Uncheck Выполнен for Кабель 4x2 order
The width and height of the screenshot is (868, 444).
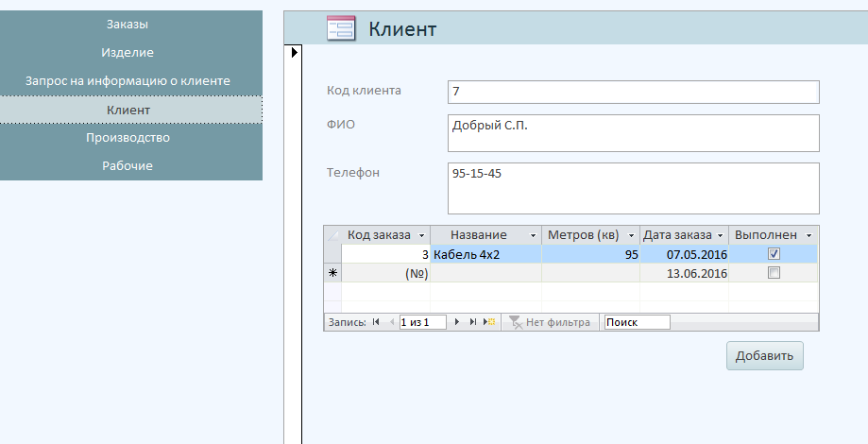point(774,254)
